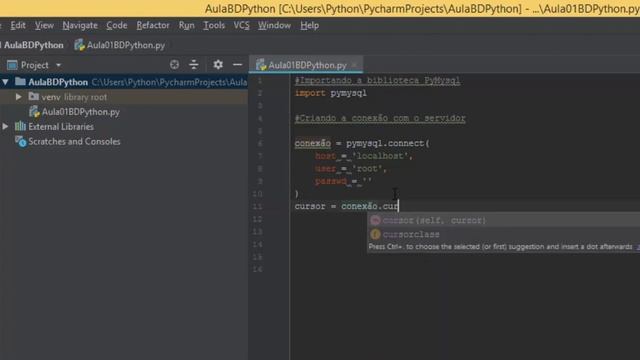This screenshot has height=360, width=640.
Task: Click AulaBDPython breadcrumb in navigation bar
Action: click(33, 45)
